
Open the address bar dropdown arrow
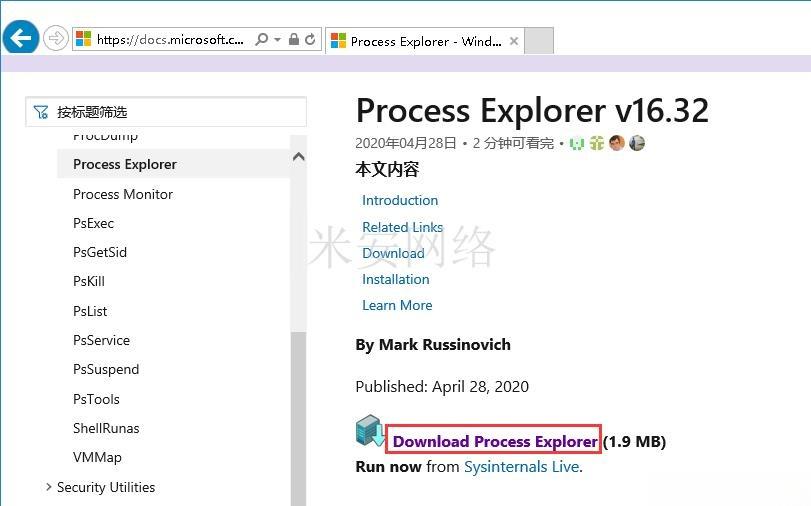tap(277, 40)
